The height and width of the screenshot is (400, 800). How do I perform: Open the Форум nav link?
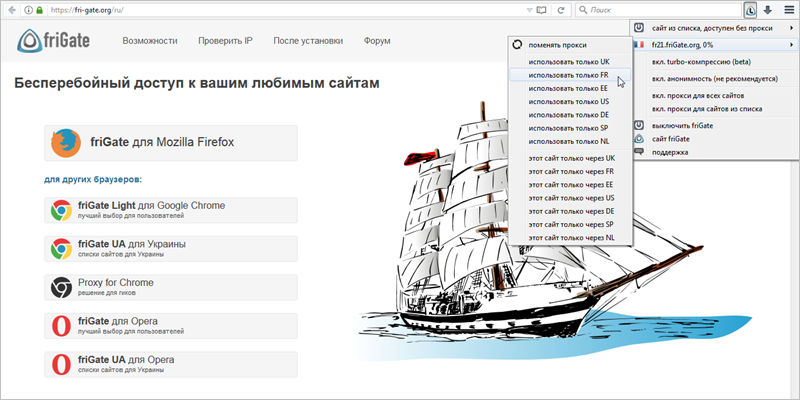click(377, 41)
